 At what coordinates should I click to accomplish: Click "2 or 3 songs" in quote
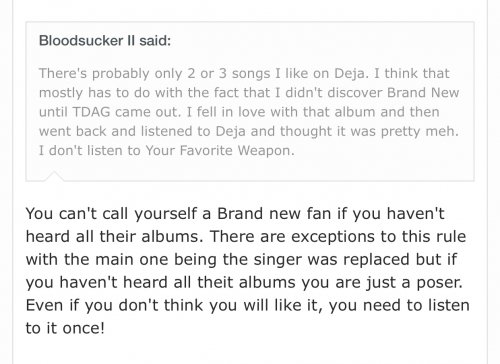(x=228, y=74)
